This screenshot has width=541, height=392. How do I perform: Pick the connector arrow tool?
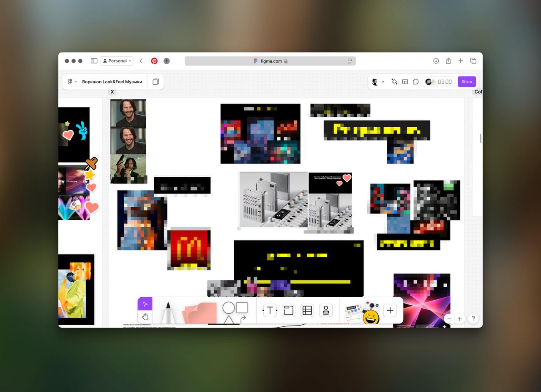243,319
